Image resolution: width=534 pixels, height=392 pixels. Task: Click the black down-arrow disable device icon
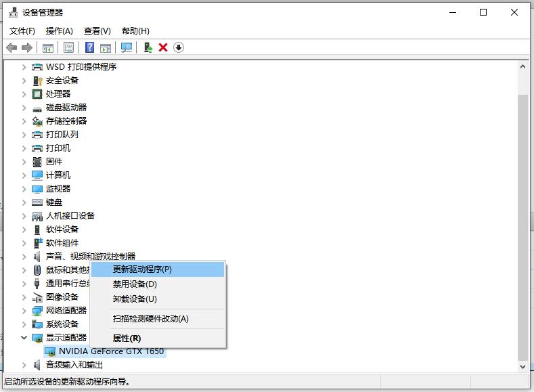[x=179, y=47]
